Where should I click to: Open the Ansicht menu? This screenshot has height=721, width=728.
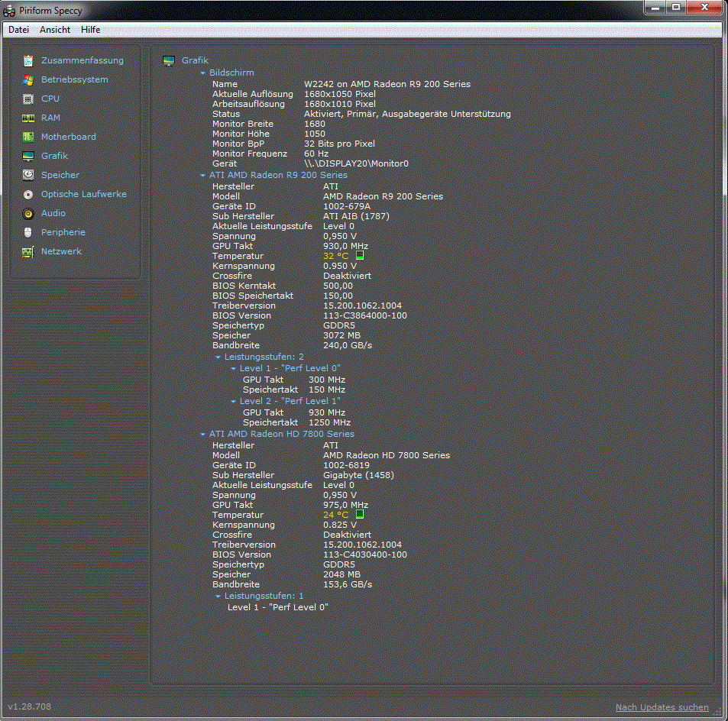(55, 29)
